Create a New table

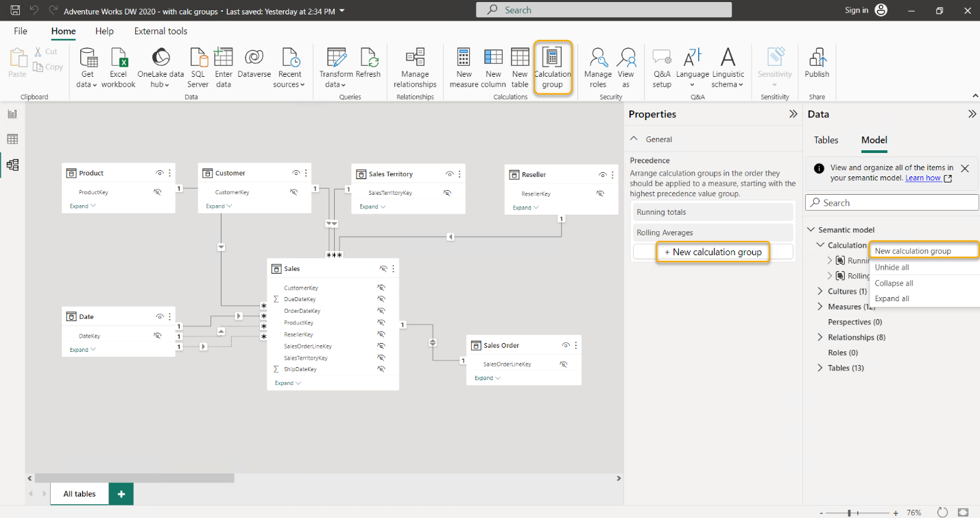pyautogui.click(x=520, y=68)
